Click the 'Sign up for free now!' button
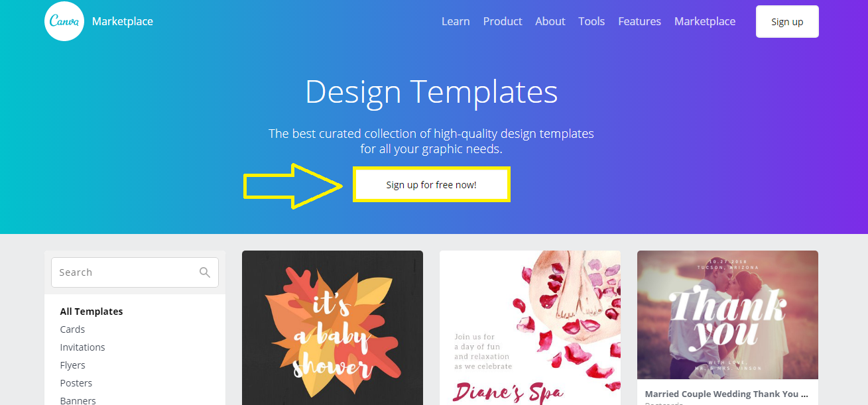This screenshot has height=405, width=868. pyautogui.click(x=432, y=185)
